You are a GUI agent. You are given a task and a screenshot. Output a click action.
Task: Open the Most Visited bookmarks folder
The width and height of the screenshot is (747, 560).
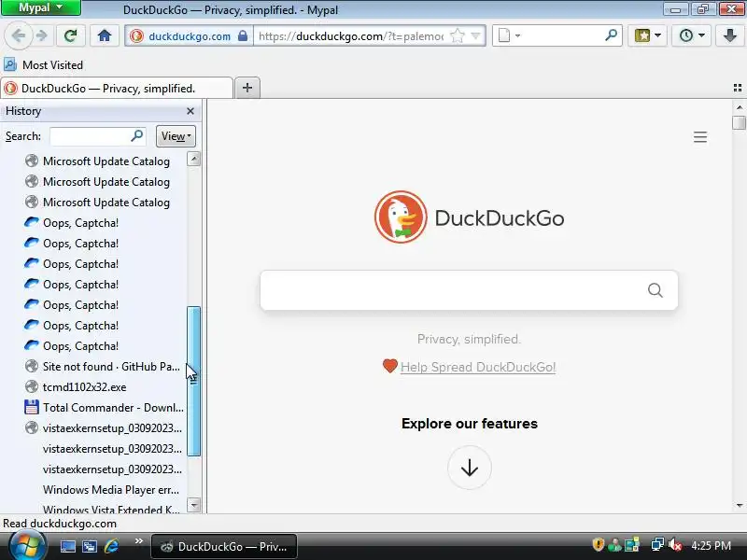(43, 65)
